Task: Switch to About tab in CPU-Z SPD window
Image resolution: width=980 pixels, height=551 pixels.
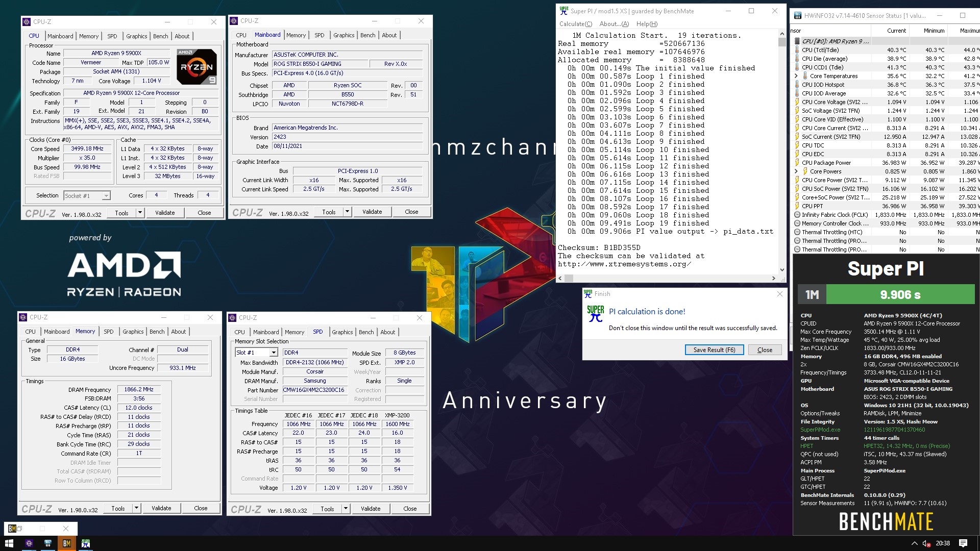Action: [x=387, y=332]
